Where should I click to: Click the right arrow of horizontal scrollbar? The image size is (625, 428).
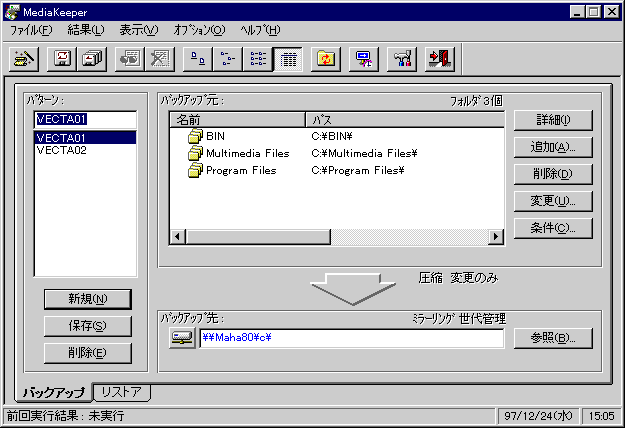point(496,237)
